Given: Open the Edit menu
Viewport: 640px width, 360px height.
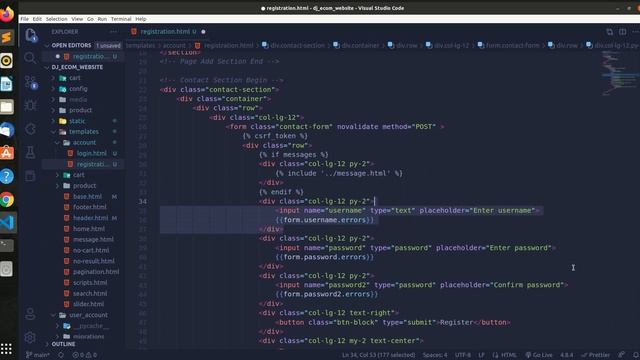Looking at the screenshot, I should (x=37, y=19).
